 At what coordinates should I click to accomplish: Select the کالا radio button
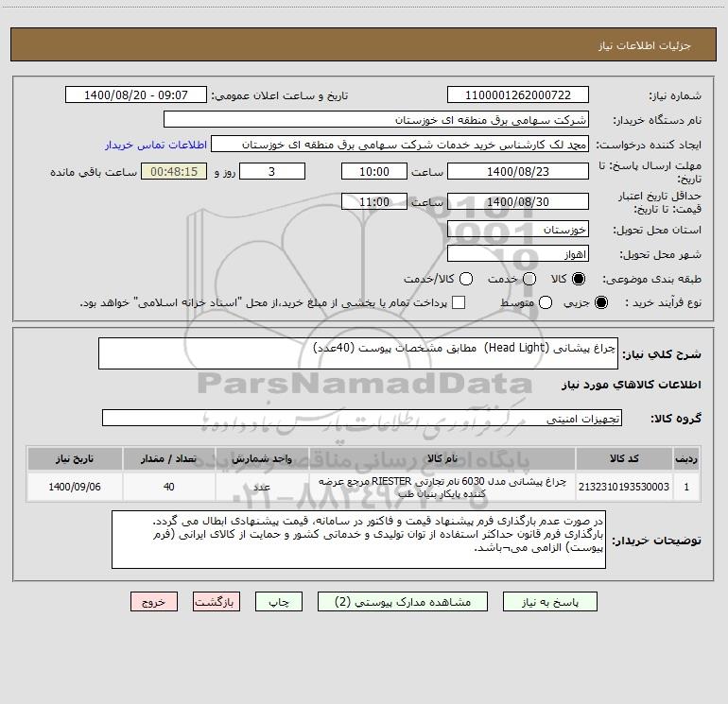tap(579, 279)
